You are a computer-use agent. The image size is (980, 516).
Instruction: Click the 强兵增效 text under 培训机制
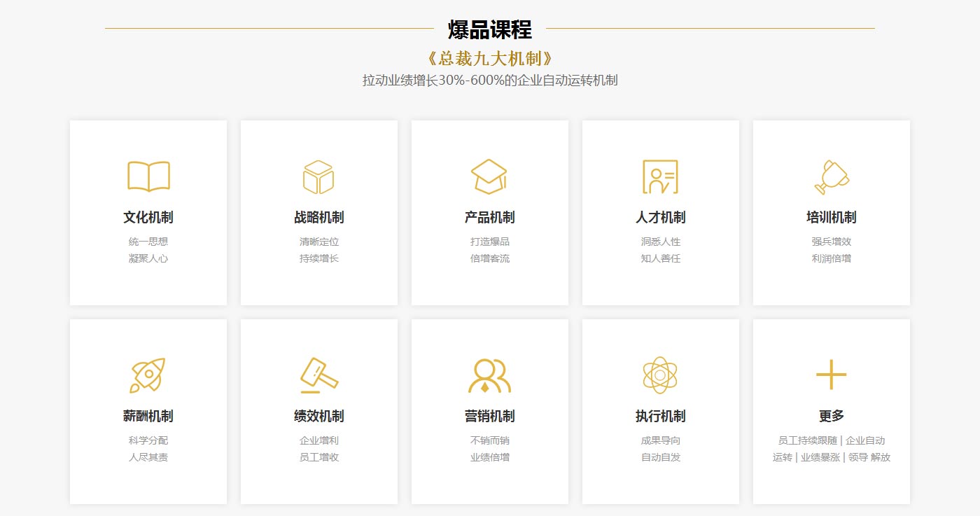[831, 241]
